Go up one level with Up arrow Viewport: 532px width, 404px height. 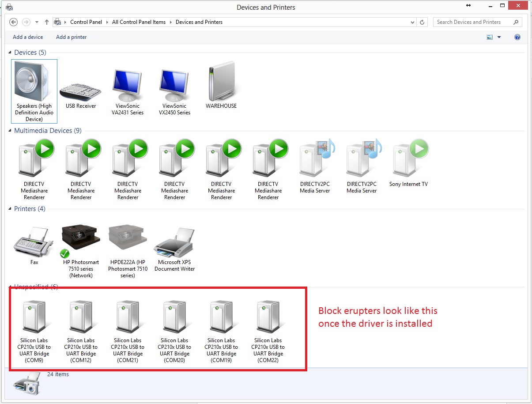[x=47, y=22]
